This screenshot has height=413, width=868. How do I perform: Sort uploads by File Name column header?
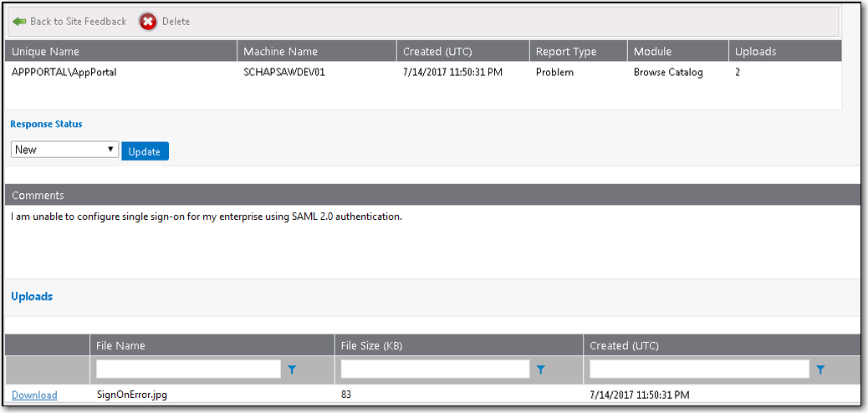click(120, 345)
